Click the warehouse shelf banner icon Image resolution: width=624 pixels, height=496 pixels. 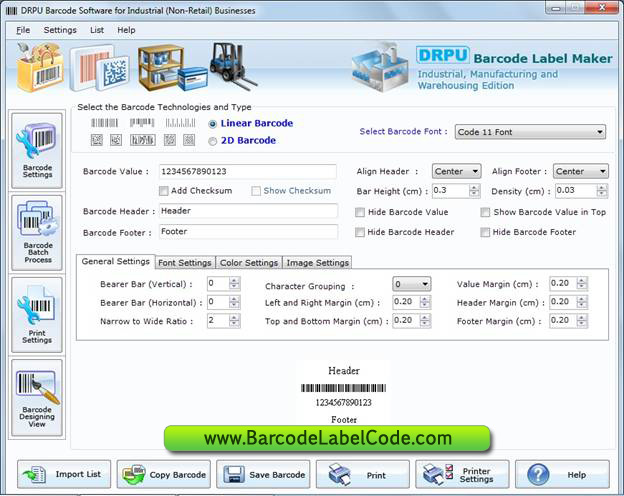172,68
